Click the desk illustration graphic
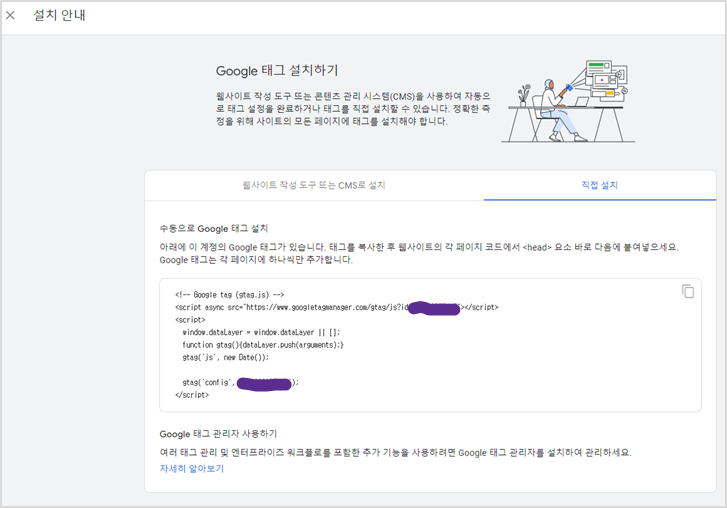The height and width of the screenshot is (508, 727). pos(568,101)
